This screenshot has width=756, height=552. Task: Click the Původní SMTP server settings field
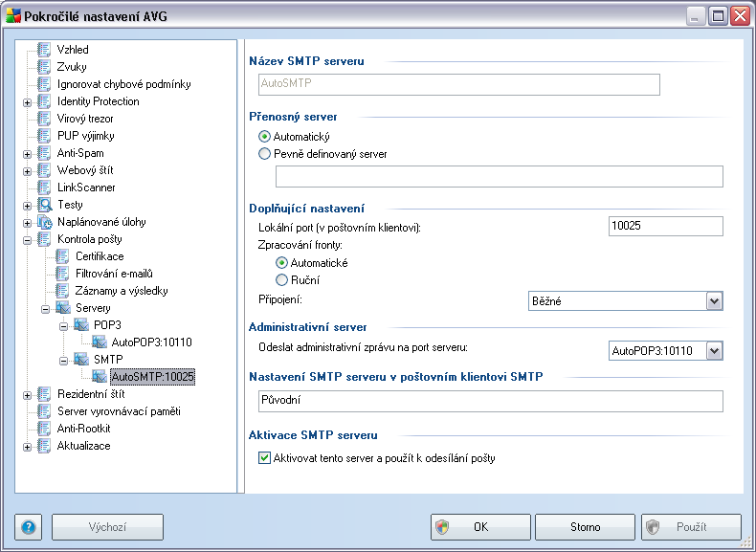coord(491,401)
